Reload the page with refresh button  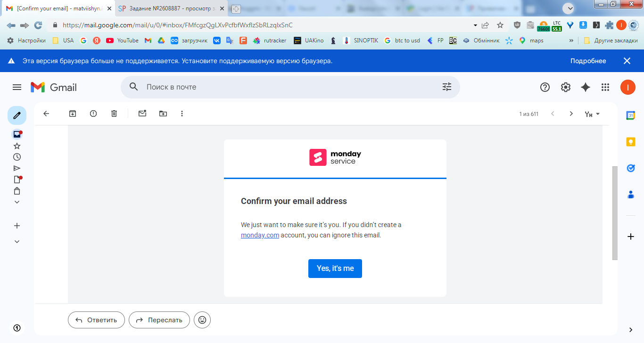38,25
